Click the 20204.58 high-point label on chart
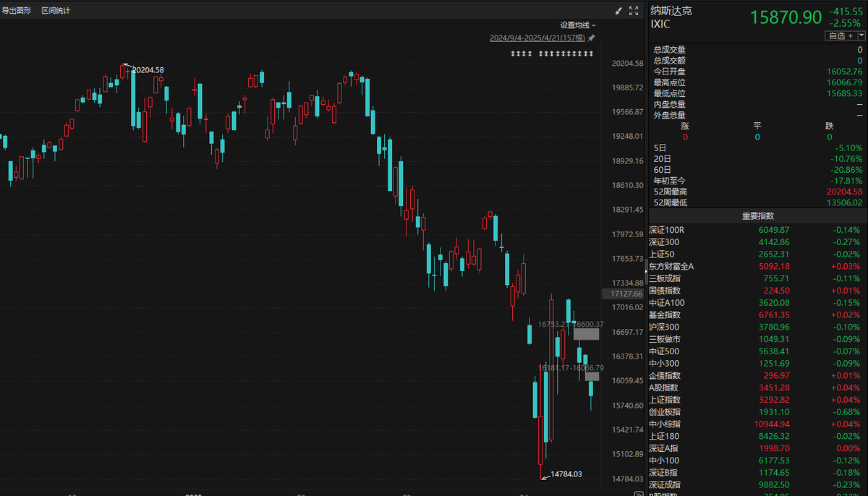Image resolution: width=868 pixels, height=496 pixels. 149,70
